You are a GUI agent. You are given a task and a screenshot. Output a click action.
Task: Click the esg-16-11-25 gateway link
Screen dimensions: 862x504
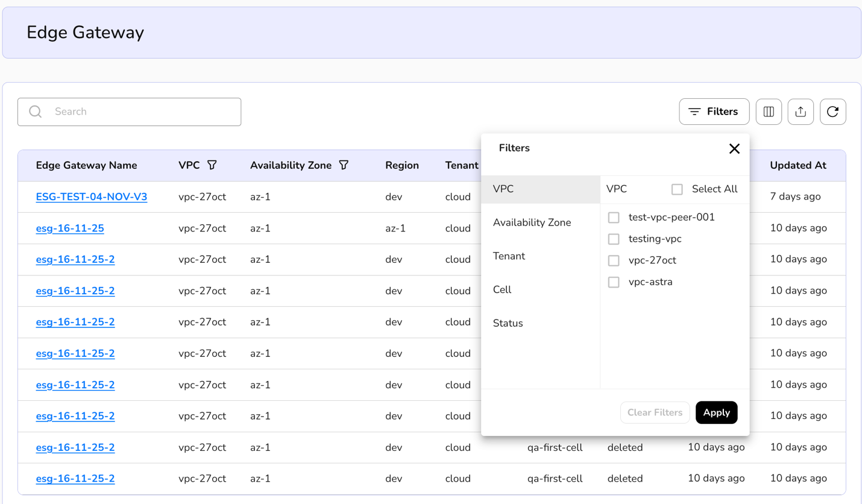point(70,228)
